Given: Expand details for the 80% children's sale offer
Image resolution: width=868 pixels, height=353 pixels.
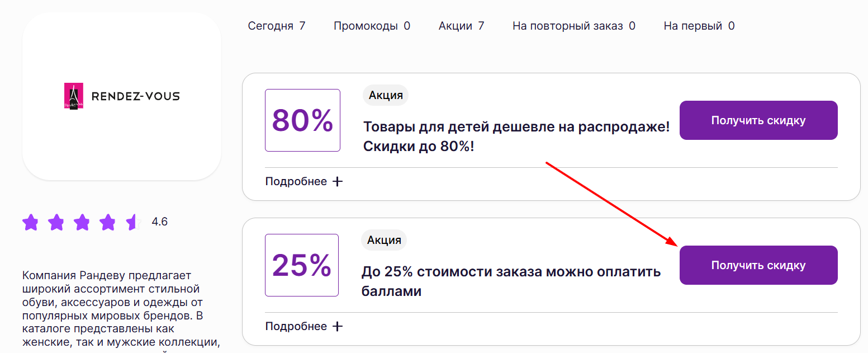Looking at the screenshot, I should coord(304,181).
